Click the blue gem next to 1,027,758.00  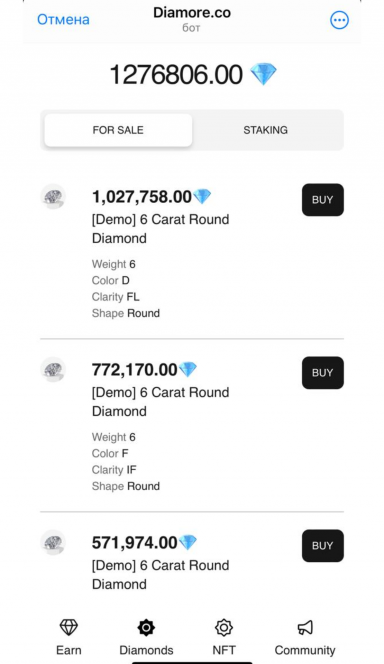202,196
